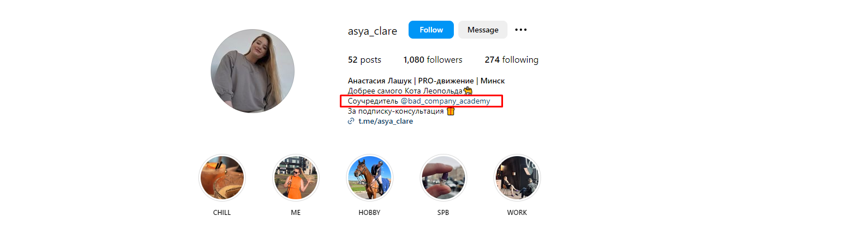
Task: View the 274 following list
Action: (511, 60)
